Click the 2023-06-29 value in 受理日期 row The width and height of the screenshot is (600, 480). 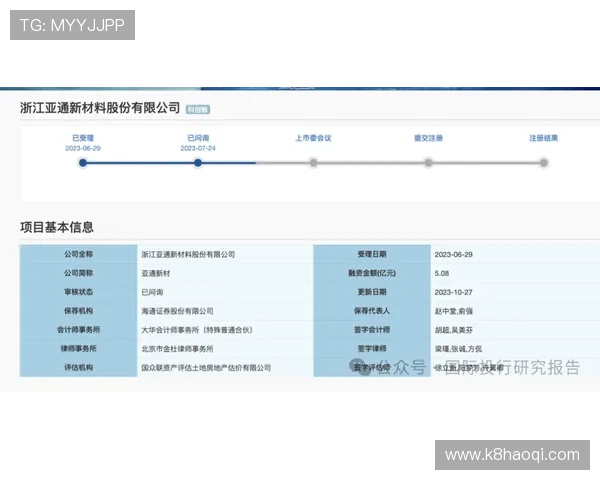pyautogui.click(x=453, y=255)
